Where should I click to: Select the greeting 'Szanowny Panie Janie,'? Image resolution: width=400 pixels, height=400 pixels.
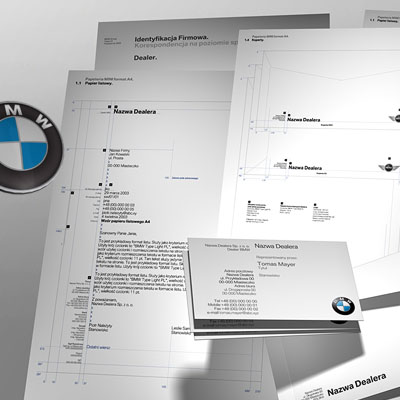[x=118, y=234]
